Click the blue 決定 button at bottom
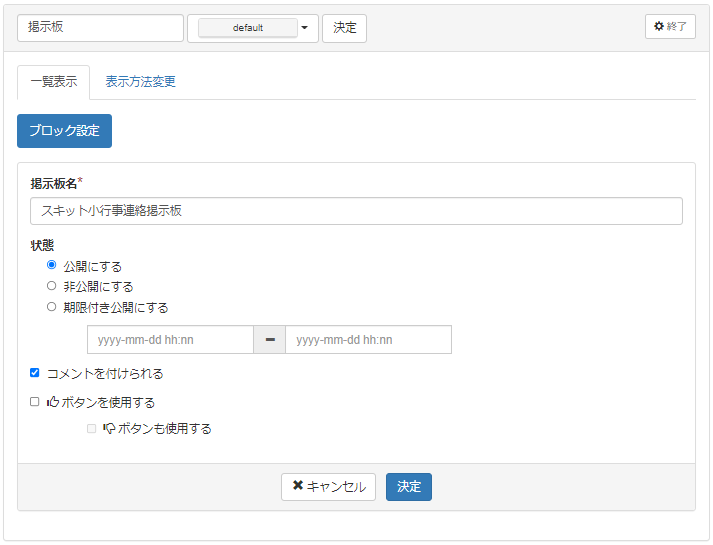 click(x=408, y=487)
